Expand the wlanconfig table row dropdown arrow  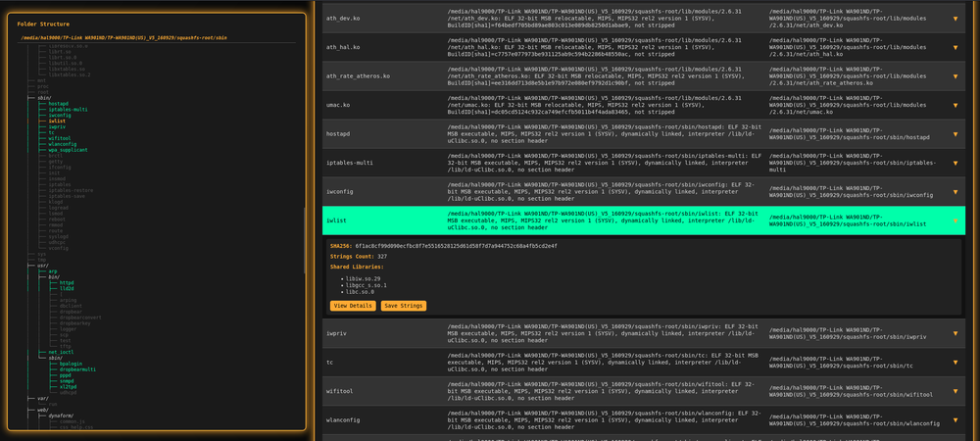tap(955, 420)
